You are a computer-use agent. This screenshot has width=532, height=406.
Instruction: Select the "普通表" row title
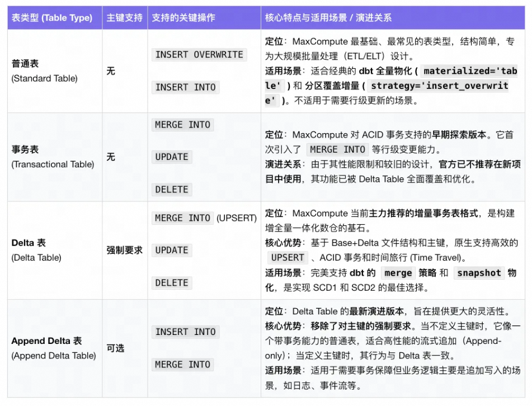tap(25, 63)
